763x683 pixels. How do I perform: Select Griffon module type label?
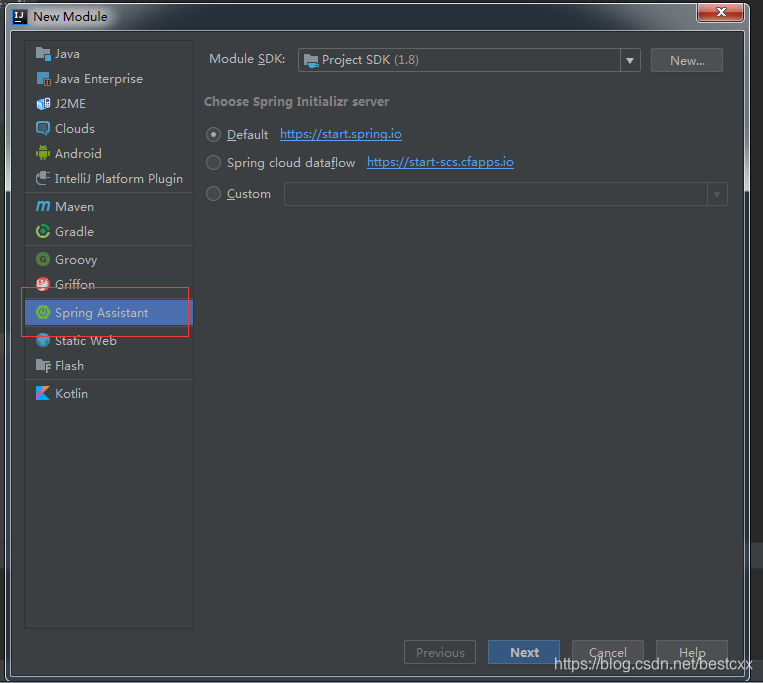(x=75, y=284)
